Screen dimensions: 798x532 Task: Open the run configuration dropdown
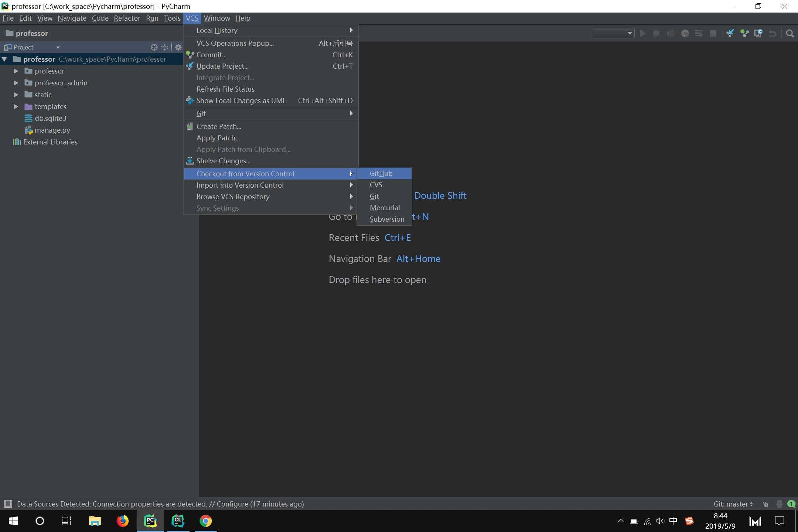[614, 33]
